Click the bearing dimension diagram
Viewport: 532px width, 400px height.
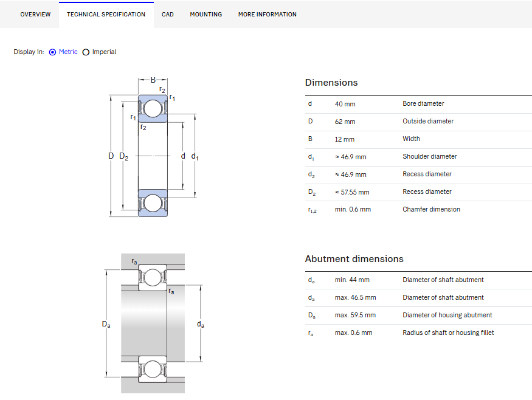pyautogui.click(x=153, y=147)
